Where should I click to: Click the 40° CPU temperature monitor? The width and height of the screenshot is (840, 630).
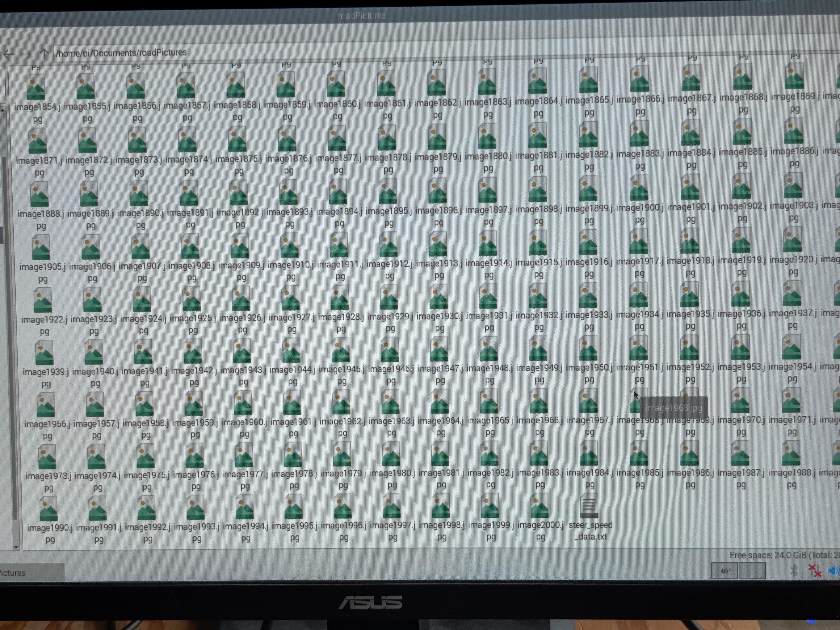click(x=724, y=571)
